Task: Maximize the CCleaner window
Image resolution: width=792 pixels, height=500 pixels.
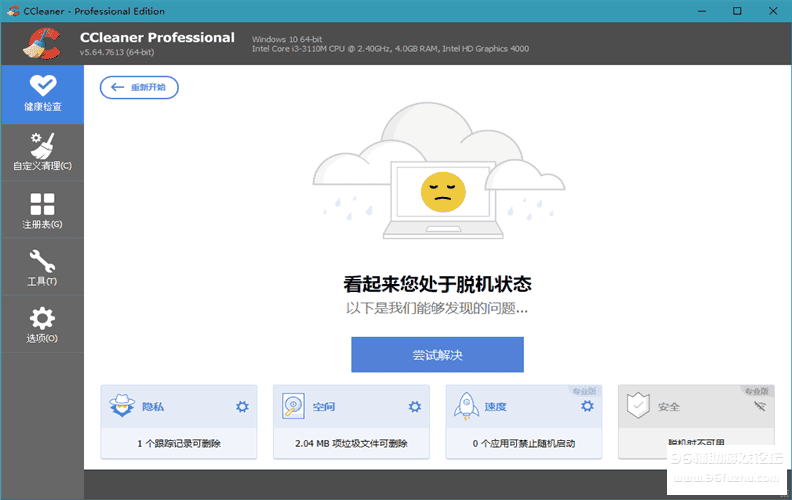Action: click(x=737, y=11)
